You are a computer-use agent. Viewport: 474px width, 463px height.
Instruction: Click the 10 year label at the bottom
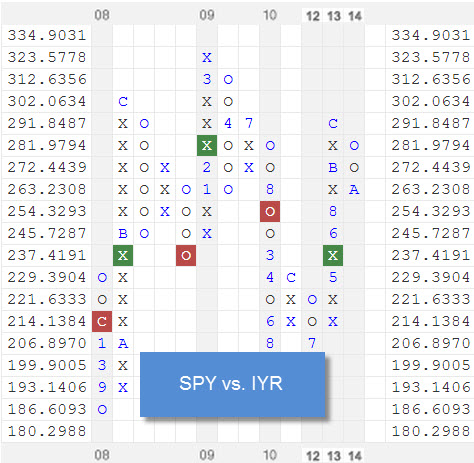coord(270,455)
